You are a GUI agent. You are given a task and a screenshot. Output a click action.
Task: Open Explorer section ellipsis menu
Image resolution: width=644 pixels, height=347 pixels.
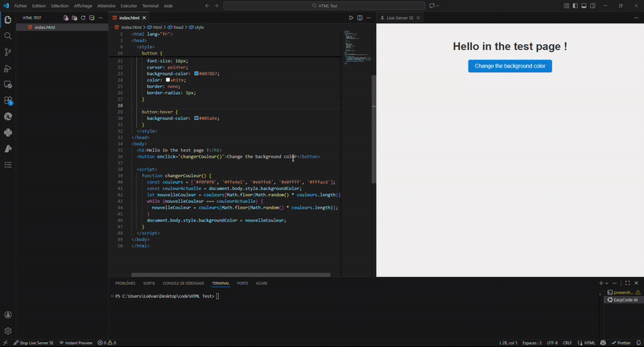(x=101, y=18)
